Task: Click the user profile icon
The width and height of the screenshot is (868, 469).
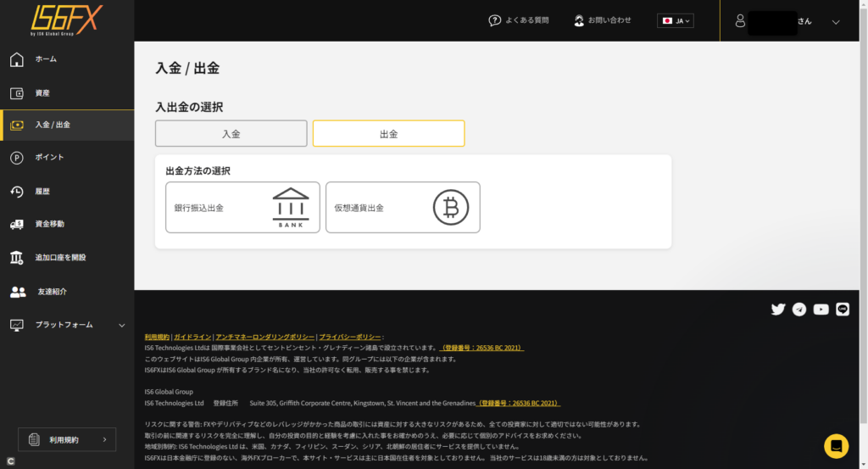Action: click(740, 21)
